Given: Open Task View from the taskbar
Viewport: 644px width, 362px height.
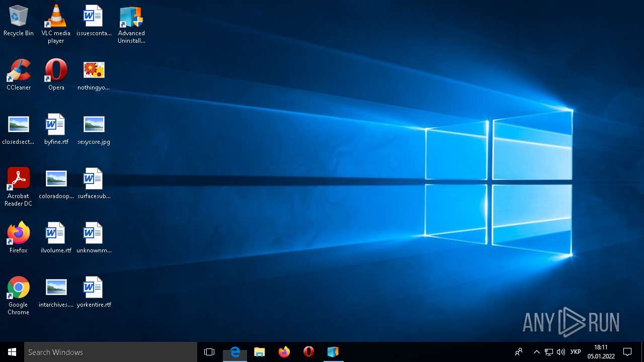Looking at the screenshot, I should pyautogui.click(x=209, y=352).
